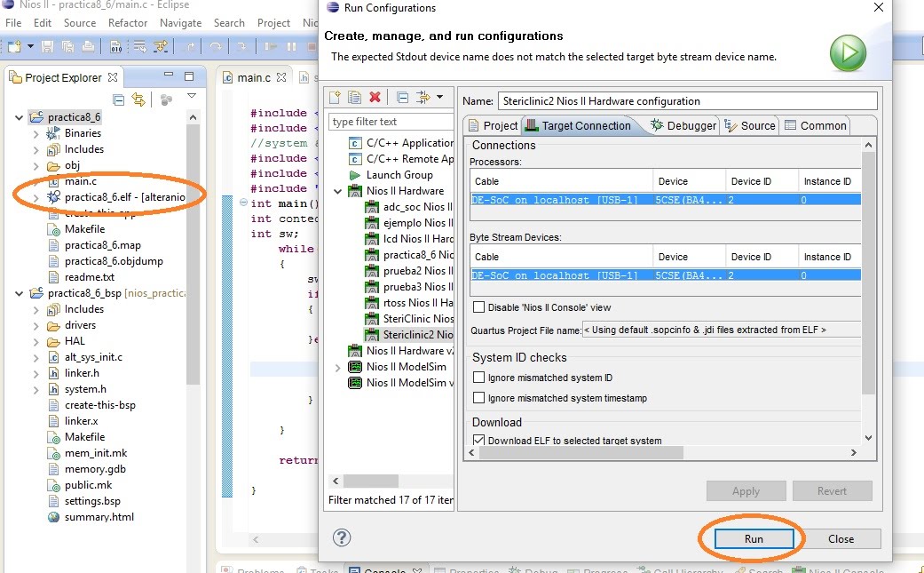Select the C/C++ Application configuration type
Screen dimensions: 924x573
click(x=402, y=143)
